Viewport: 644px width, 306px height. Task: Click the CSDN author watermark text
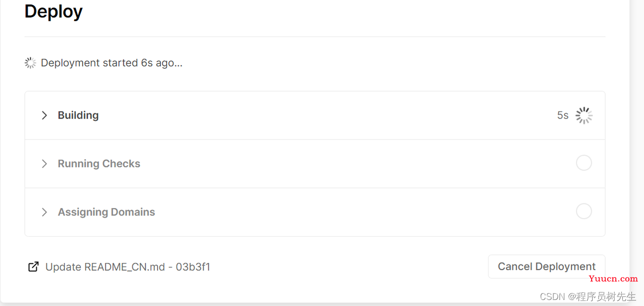point(588,296)
